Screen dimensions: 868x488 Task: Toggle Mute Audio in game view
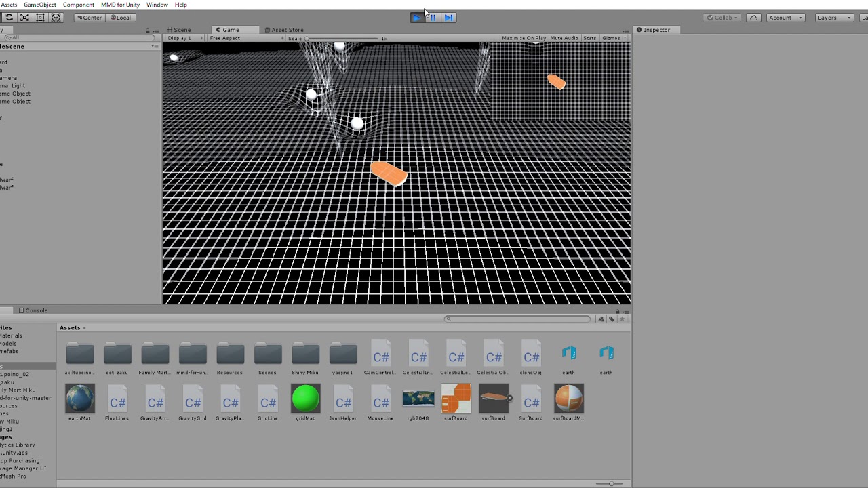pos(564,38)
